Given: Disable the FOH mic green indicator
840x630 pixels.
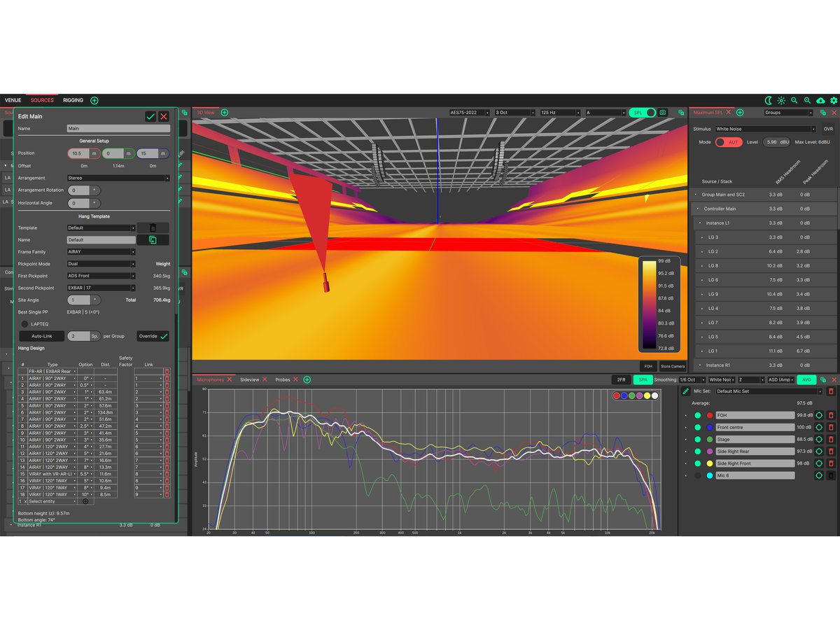Looking at the screenshot, I should [698, 415].
